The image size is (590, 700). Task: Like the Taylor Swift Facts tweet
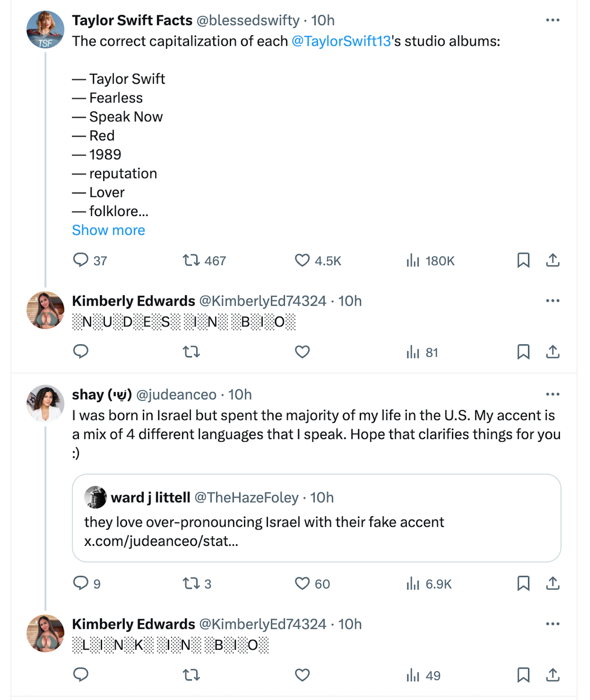tap(302, 260)
